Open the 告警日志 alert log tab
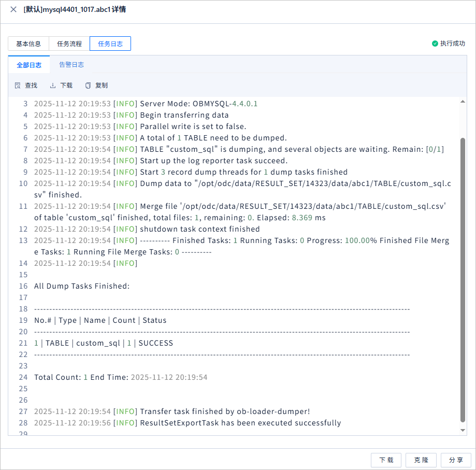Image resolution: width=476 pixels, height=470 pixels. [x=71, y=65]
